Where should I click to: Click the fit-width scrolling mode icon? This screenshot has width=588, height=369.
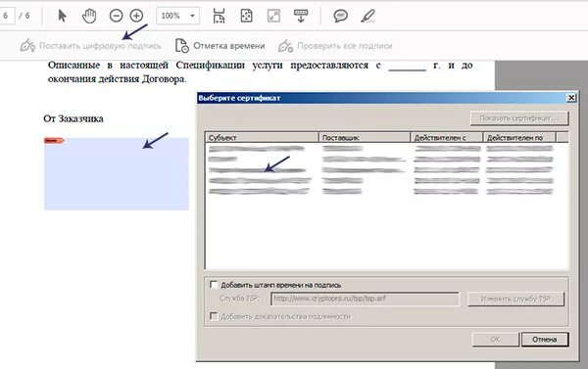click(x=219, y=16)
